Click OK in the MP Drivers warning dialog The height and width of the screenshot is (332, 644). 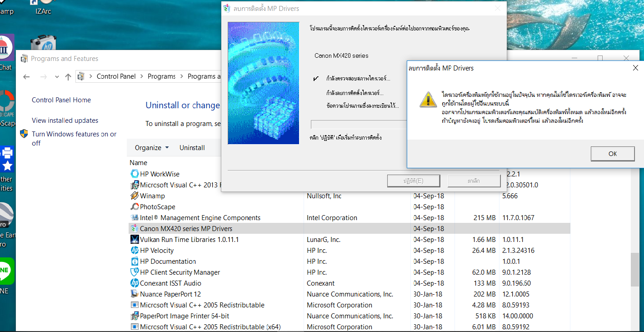612,154
